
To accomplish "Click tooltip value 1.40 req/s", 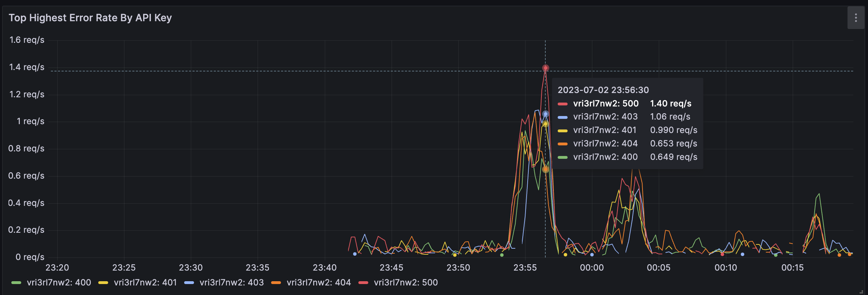I will tap(671, 103).
